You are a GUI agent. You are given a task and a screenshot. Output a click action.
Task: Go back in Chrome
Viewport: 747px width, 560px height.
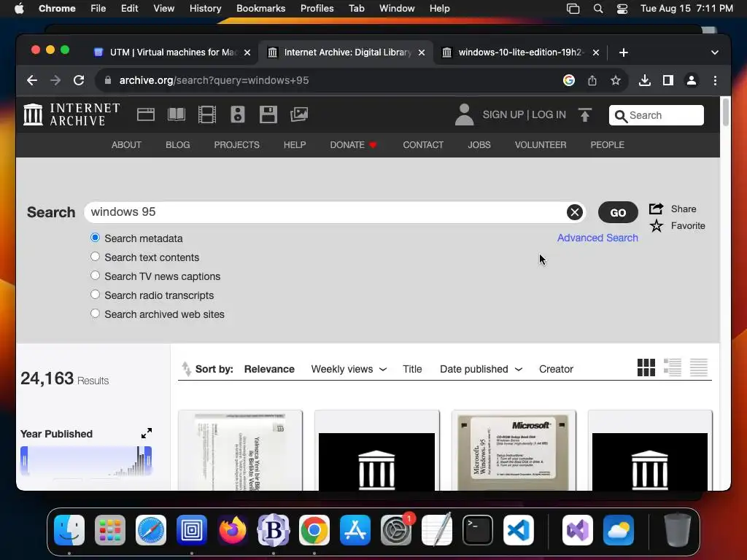click(32, 80)
